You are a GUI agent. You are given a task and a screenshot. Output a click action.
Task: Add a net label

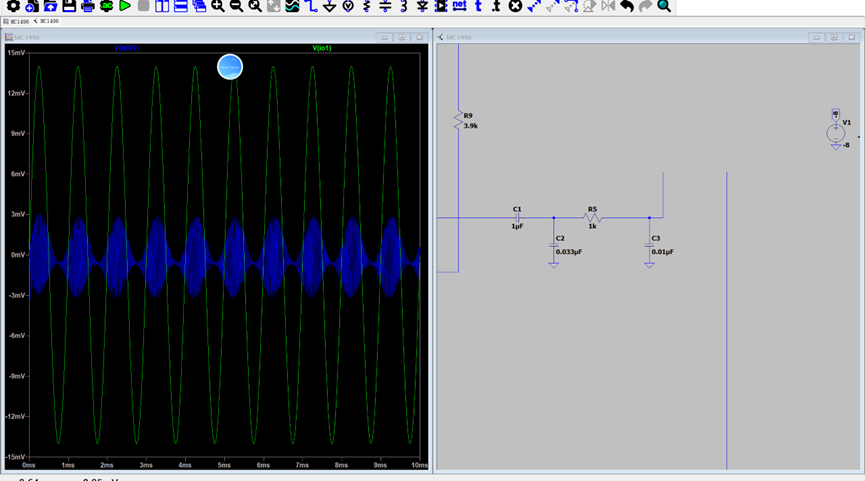tap(459, 6)
